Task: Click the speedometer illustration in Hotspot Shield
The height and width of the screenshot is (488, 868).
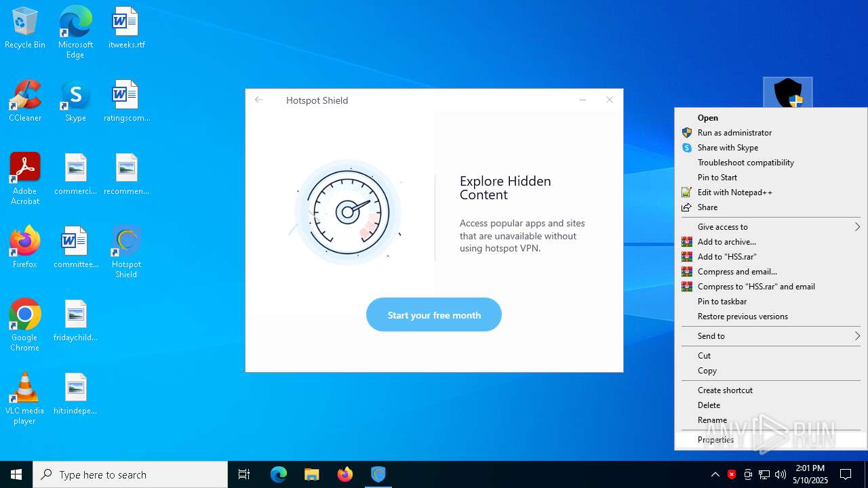Action: click(348, 212)
